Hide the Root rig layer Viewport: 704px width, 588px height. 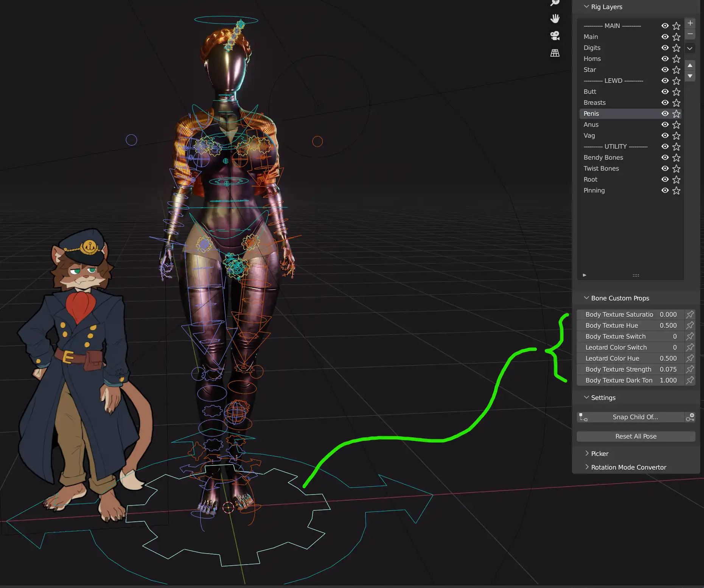(665, 179)
